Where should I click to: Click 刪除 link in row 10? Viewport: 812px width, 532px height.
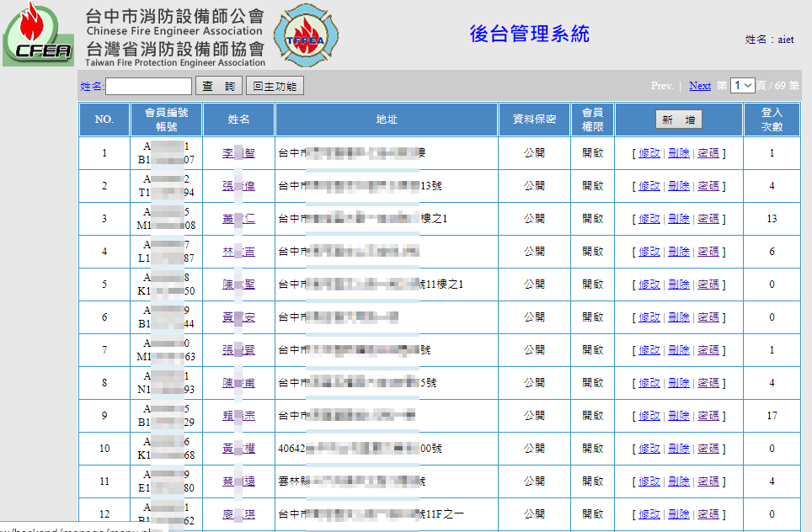pos(679,449)
